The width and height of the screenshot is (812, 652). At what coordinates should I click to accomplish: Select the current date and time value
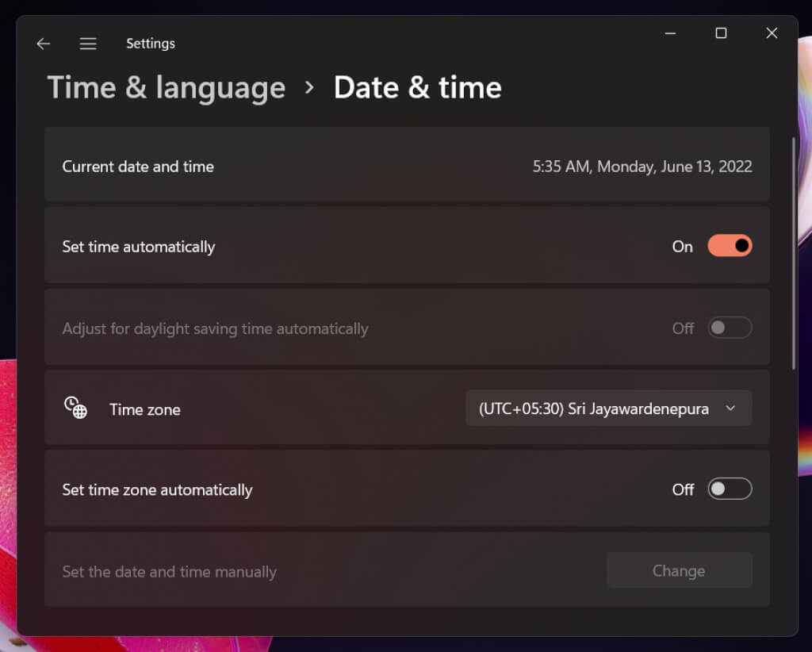(642, 167)
